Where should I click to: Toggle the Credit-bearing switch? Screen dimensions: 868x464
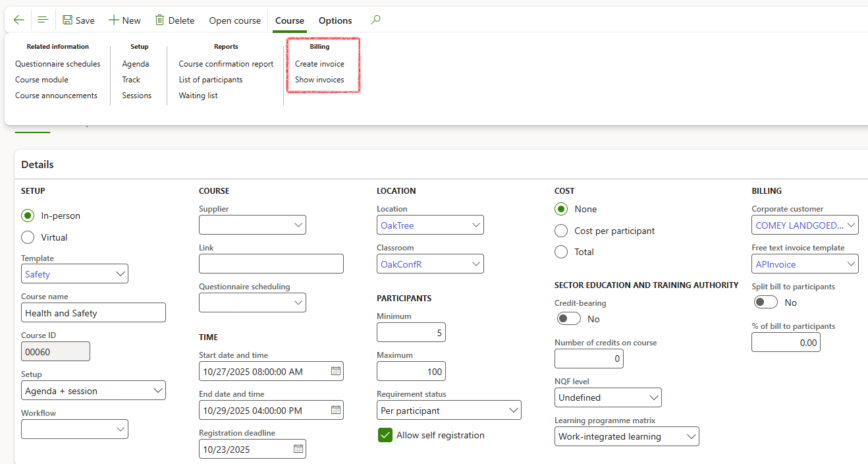point(568,319)
